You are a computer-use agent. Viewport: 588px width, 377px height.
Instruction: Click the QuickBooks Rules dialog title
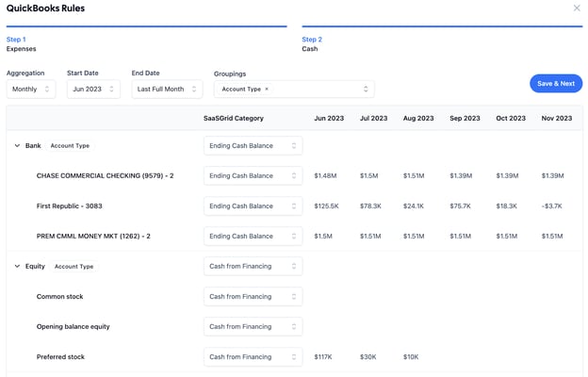45,8
